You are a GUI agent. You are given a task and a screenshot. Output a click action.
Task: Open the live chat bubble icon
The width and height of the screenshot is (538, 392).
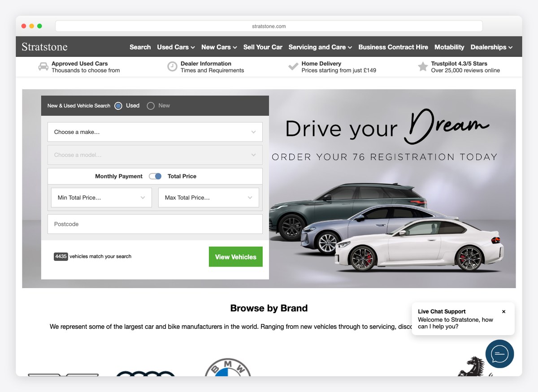point(500,354)
